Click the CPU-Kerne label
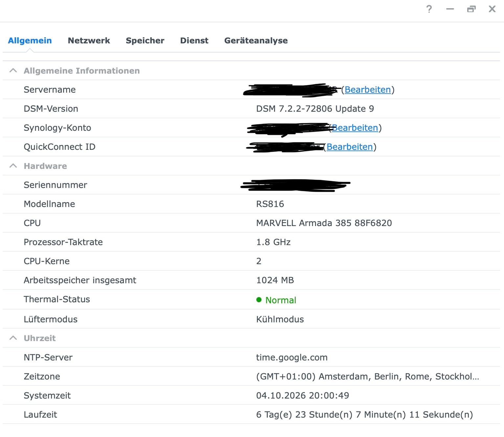Image resolution: width=504 pixels, height=437 pixels. click(47, 261)
